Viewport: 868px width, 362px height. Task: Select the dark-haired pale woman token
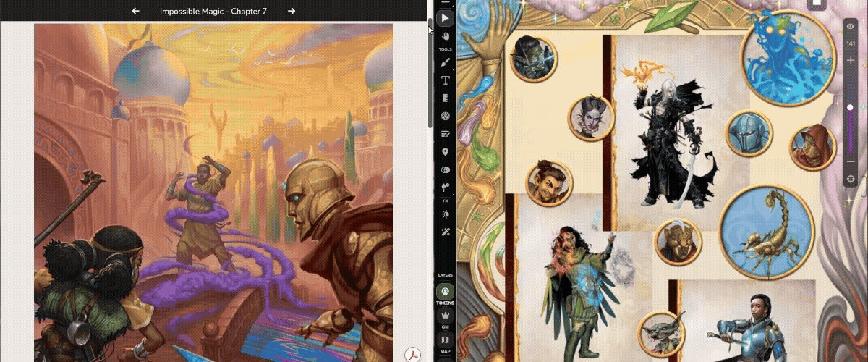coord(591,117)
